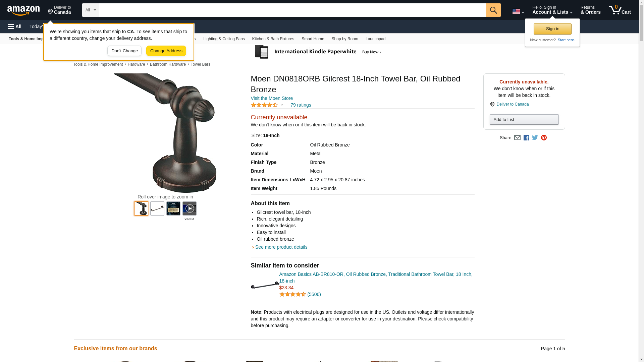This screenshot has width=644, height=362.
Task: Play the product video thumbnail
Action: click(190, 208)
